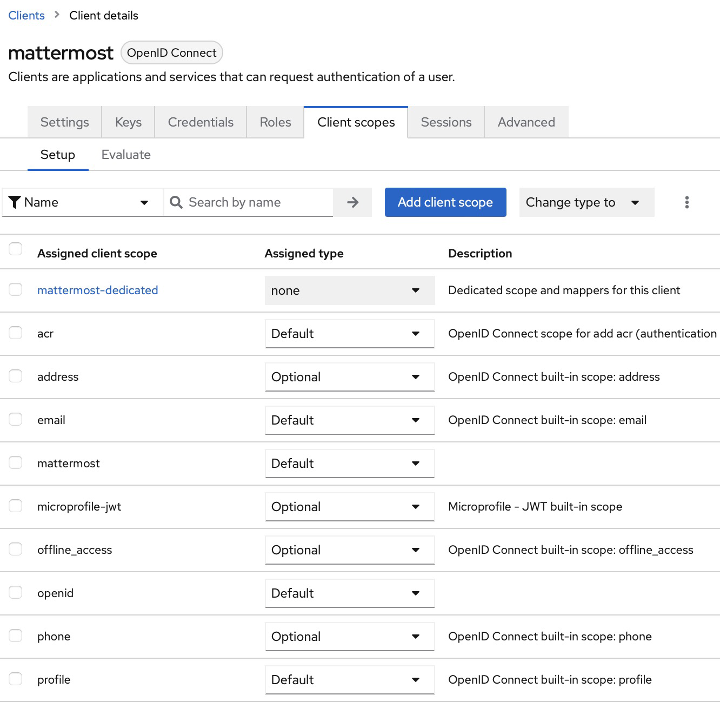Click 'Dedicated scope and mappers for this client'
Image resolution: width=720 pixels, height=728 pixels.
coord(564,290)
